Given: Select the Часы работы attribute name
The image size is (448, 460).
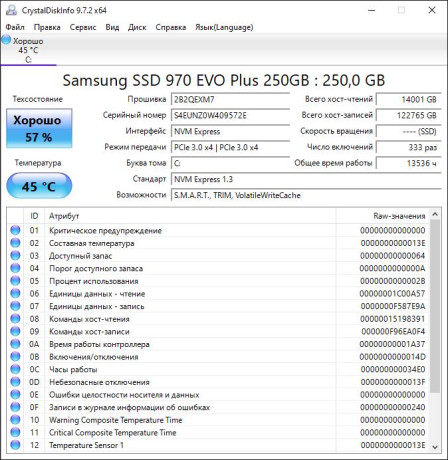Looking at the screenshot, I should (73, 369).
